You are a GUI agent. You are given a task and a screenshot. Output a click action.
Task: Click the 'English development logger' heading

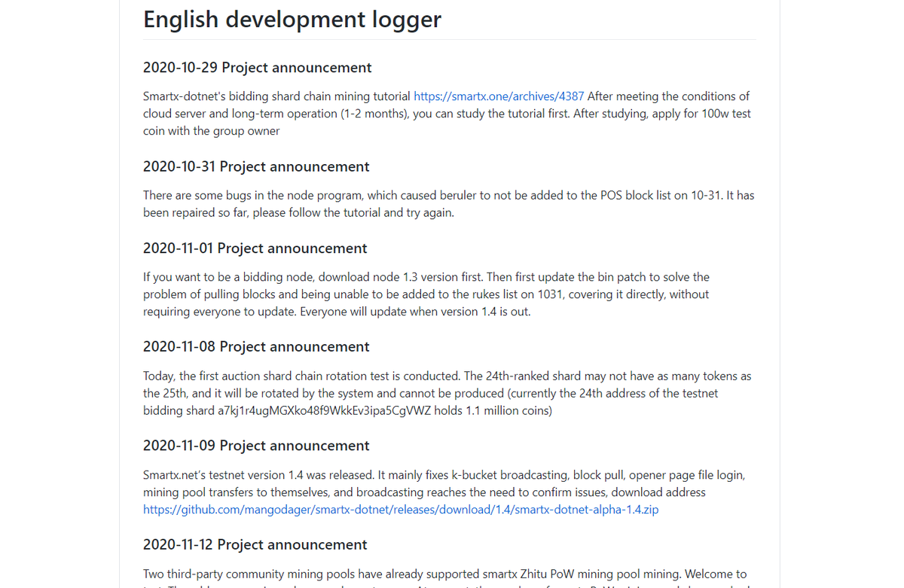coord(292,19)
